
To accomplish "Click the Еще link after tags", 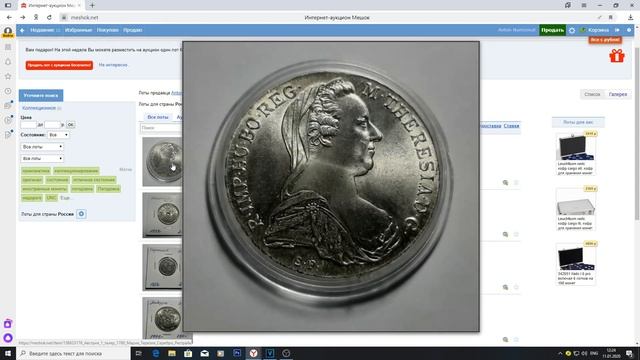I will click(64, 198).
